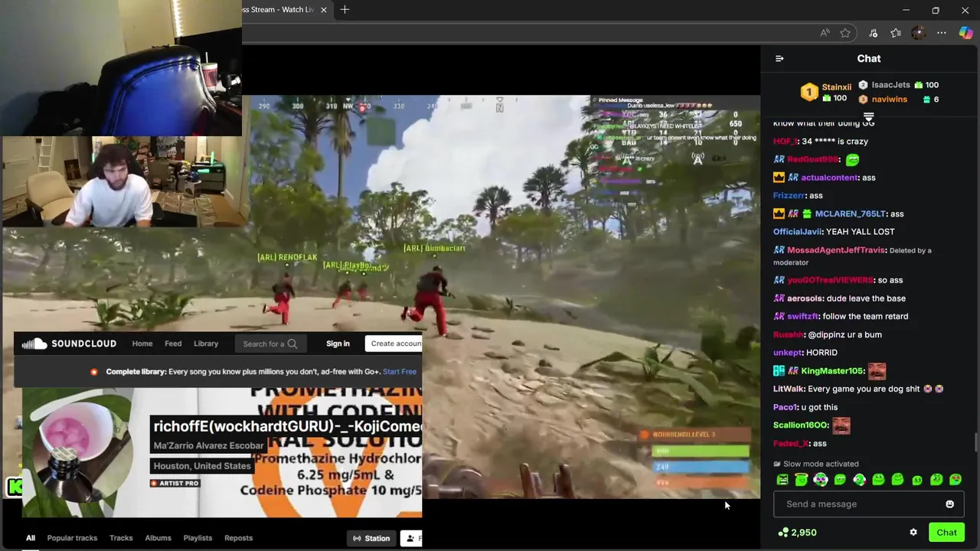Screen dimensions: 980x551
Task: Click the SoundCloud search field
Action: 270,344
